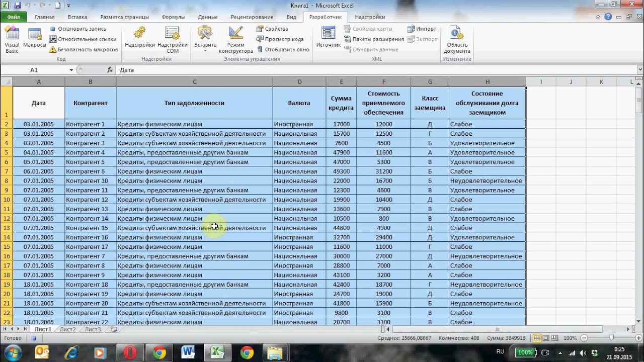
Task: Switch to the Данные tab
Action: tap(208, 17)
